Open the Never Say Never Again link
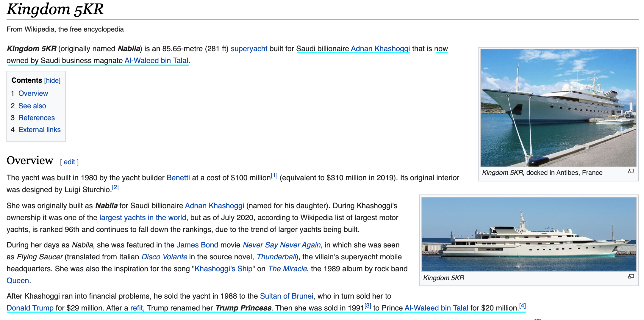 (282, 245)
